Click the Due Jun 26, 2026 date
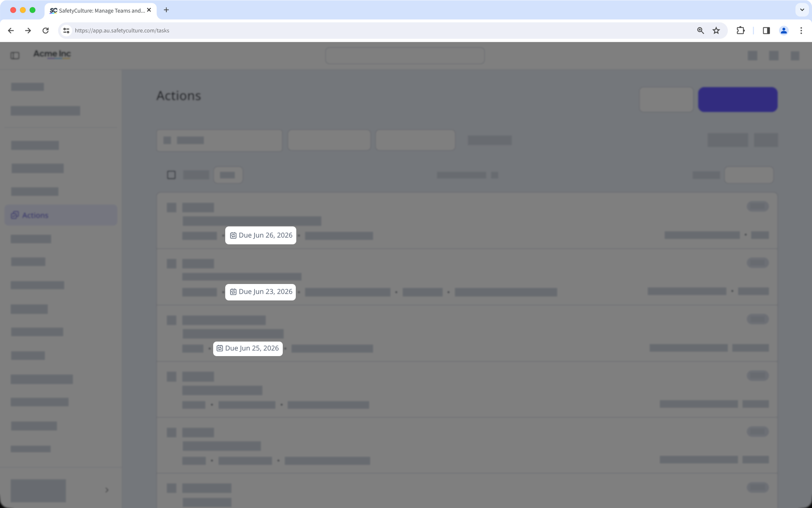Viewport: 812px width, 508px height. coord(265,235)
